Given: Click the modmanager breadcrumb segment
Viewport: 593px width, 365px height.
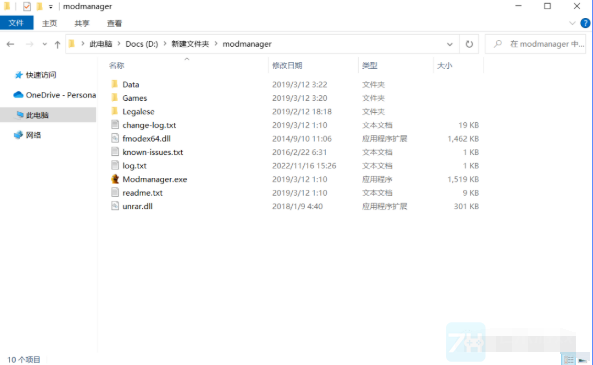Looking at the screenshot, I should coord(247,44).
